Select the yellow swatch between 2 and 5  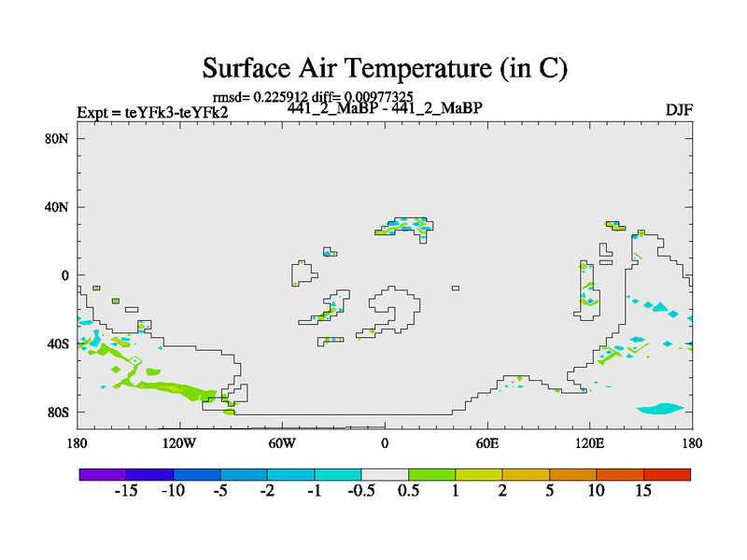(526, 474)
